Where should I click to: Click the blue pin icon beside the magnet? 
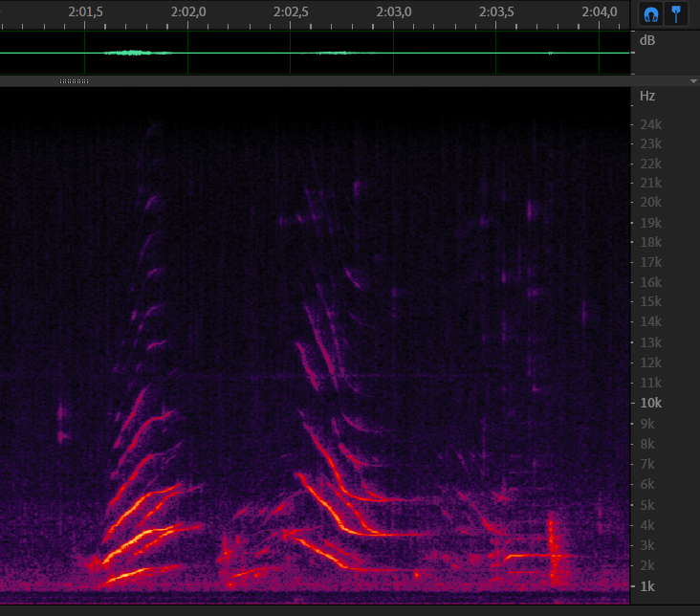tap(676, 13)
